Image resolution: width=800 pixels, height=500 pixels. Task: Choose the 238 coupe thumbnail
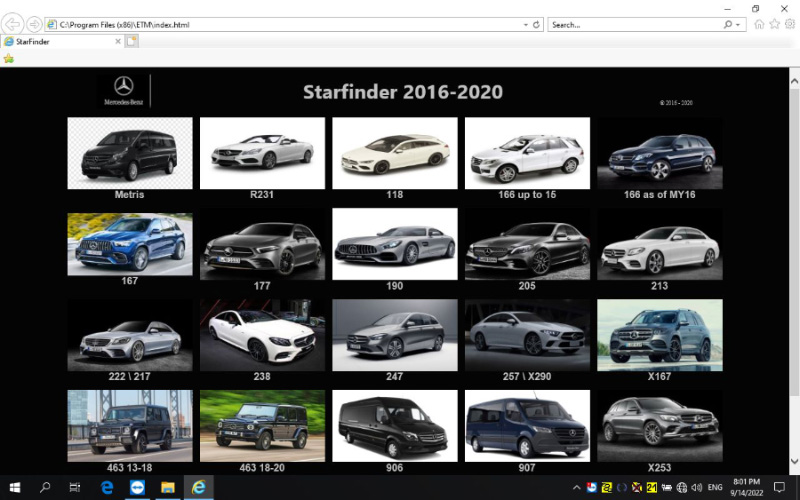(262, 335)
